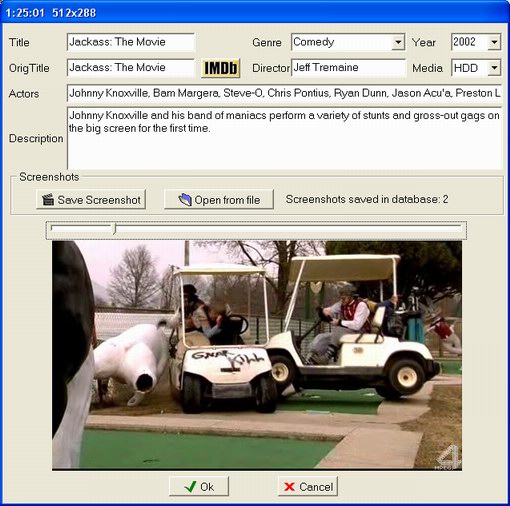Click the Open from file button

pos(219,200)
